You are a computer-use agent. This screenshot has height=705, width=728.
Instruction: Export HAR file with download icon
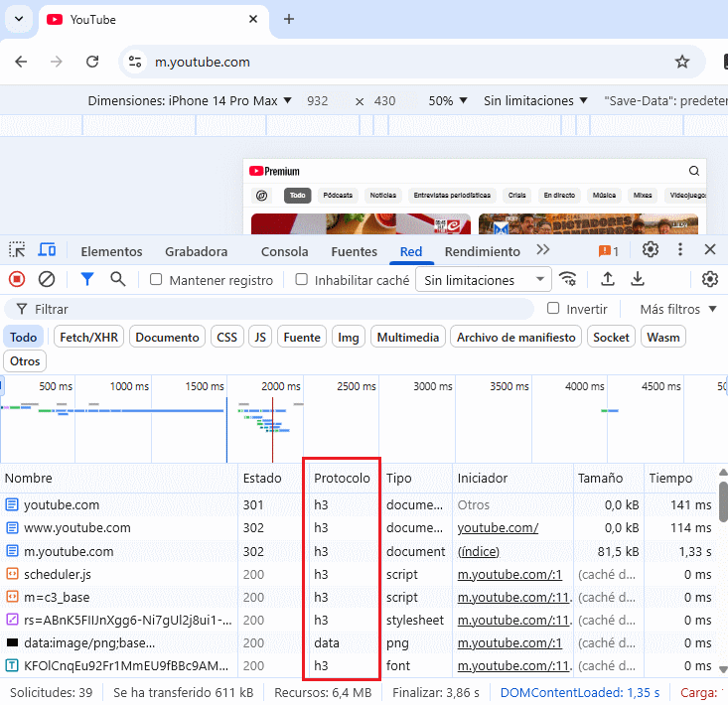638,279
